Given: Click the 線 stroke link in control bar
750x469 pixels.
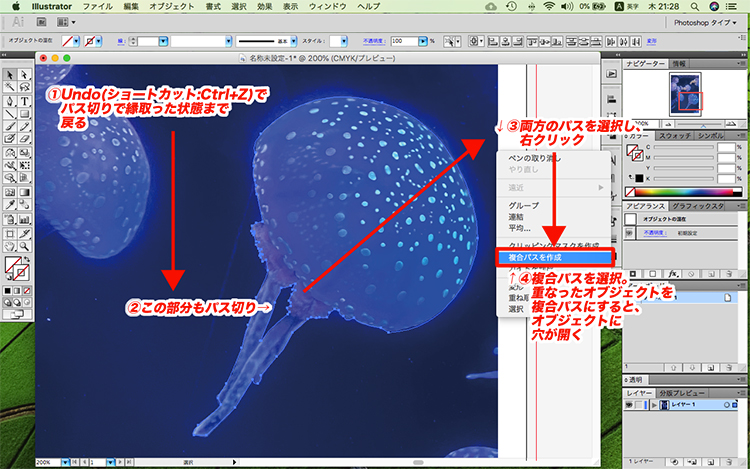Looking at the screenshot, I should tap(121, 42).
